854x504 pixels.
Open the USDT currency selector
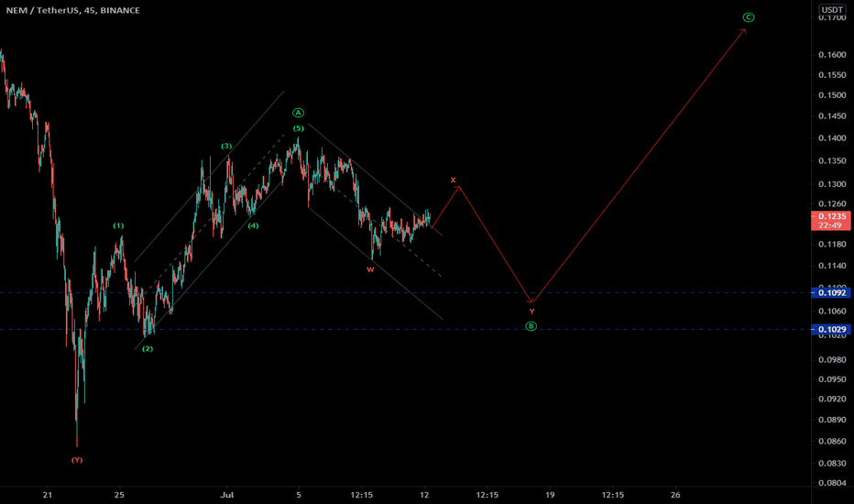(x=832, y=10)
